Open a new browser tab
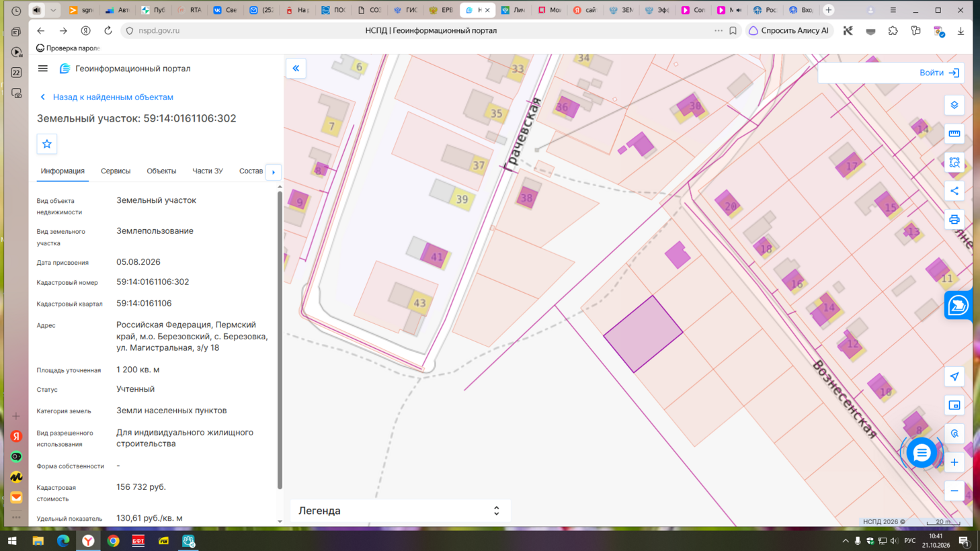 (x=829, y=10)
